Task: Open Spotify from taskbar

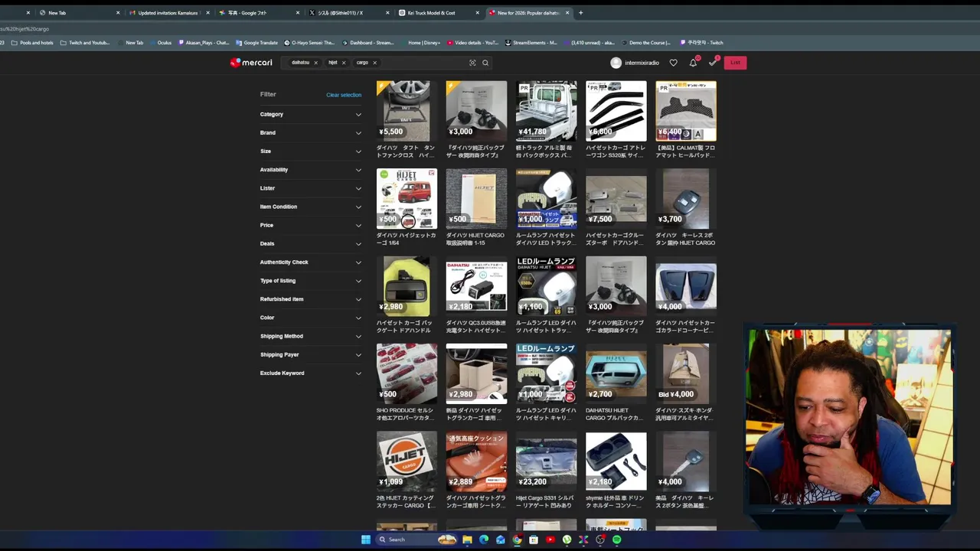Action: (x=617, y=540)
